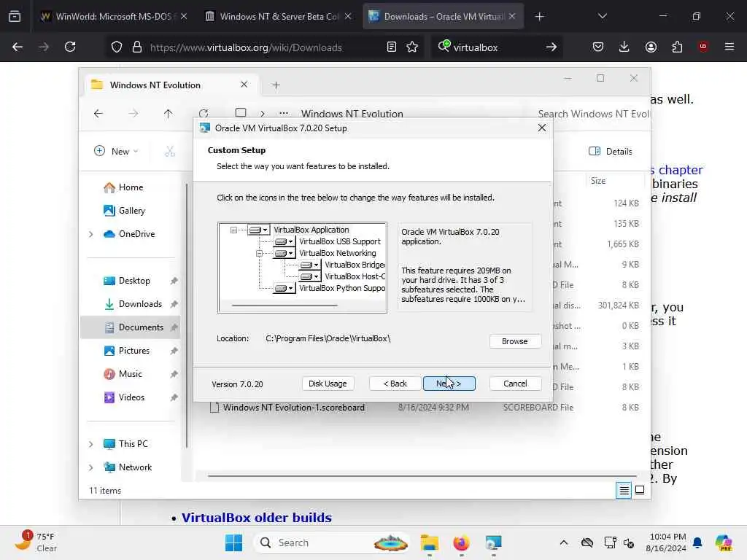Go back in the browser

click(18, 47)
